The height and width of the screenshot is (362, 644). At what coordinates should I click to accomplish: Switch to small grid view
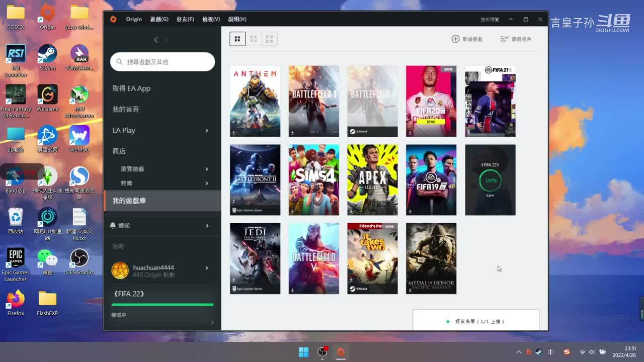pyautogui.click(x=269, y=39)
